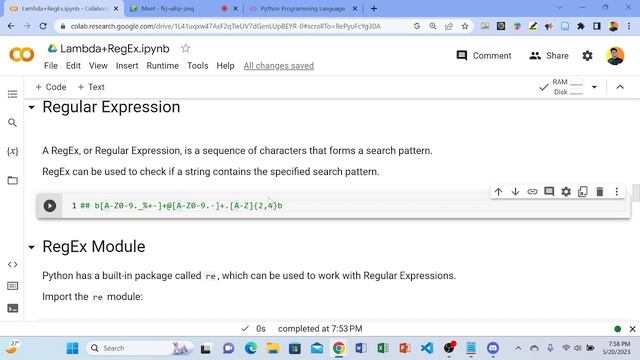Open the Comment button

[x=484, y=56]
